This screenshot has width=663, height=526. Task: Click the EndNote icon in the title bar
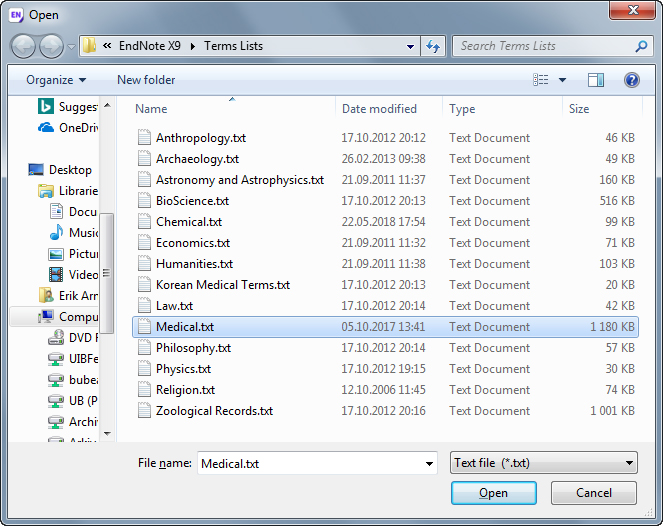click(16, 15)
